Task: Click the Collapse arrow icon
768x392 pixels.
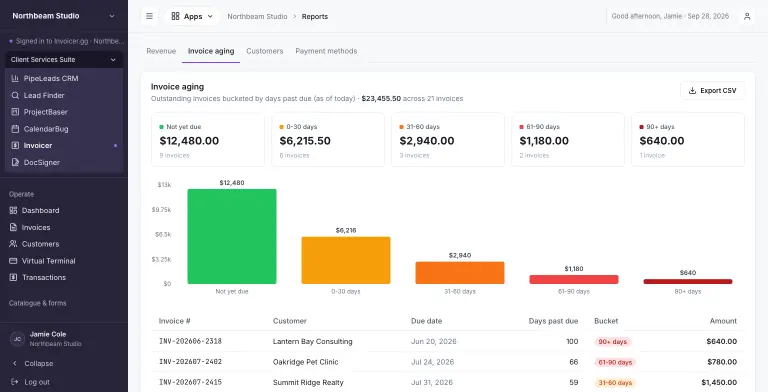Action: click(x=15, y=364)
